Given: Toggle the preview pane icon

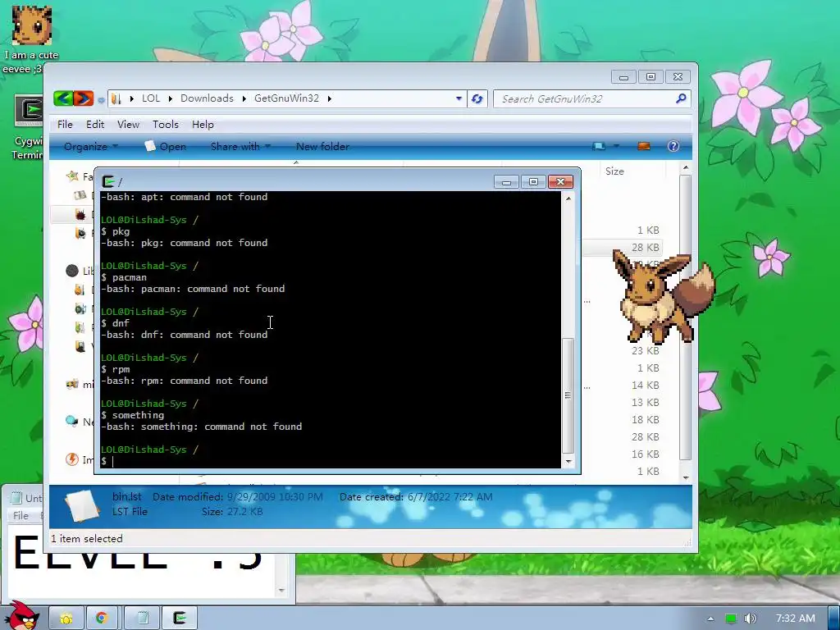Looking at the screenshot, I should [643, 146].
